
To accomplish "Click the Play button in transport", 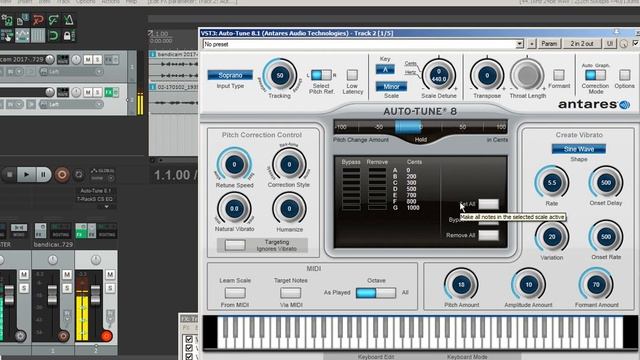I will click(27, 175).
